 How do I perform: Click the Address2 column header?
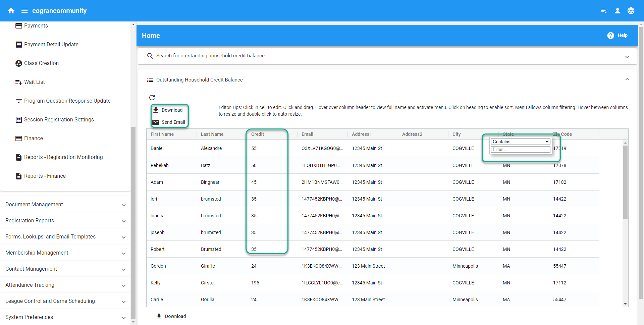(412, 134)
